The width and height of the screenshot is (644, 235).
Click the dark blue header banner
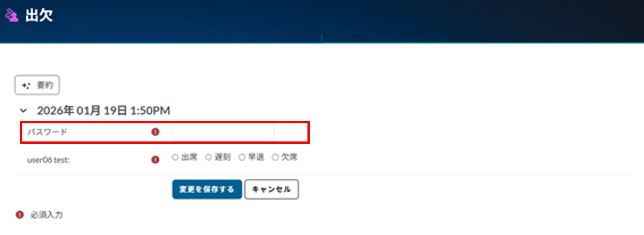pyautogui.click(x=322, y=21)
